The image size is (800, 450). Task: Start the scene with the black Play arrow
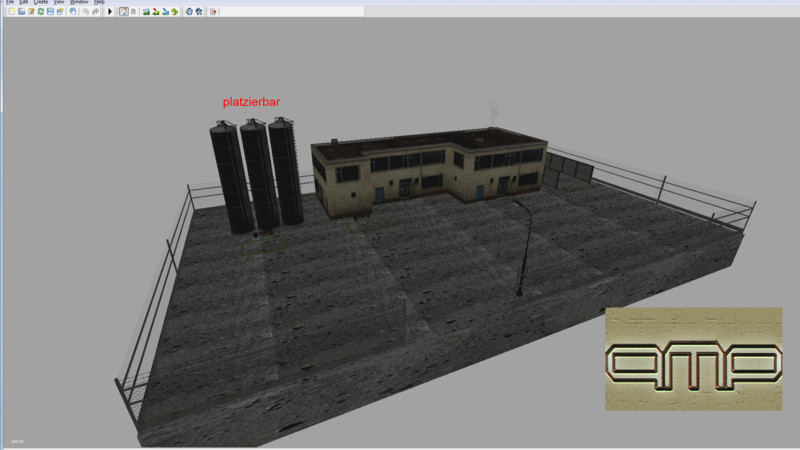pyautogui.click(x=109, y=12)
